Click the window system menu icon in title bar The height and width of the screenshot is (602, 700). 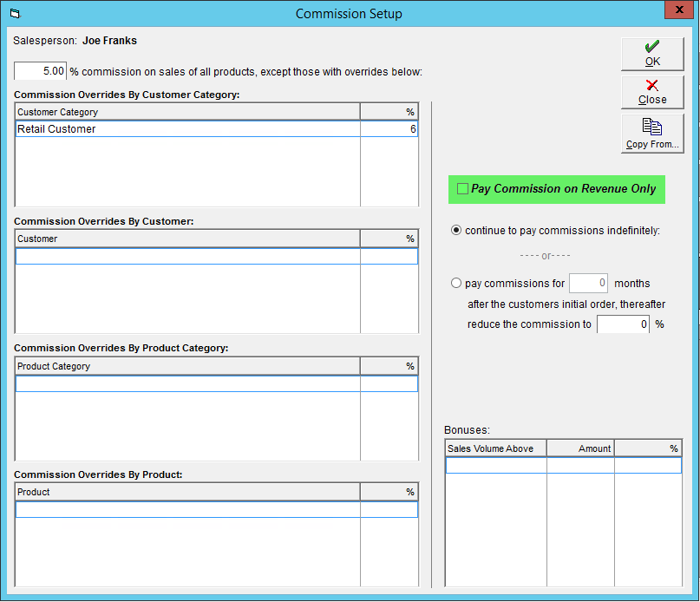point(15,13)
